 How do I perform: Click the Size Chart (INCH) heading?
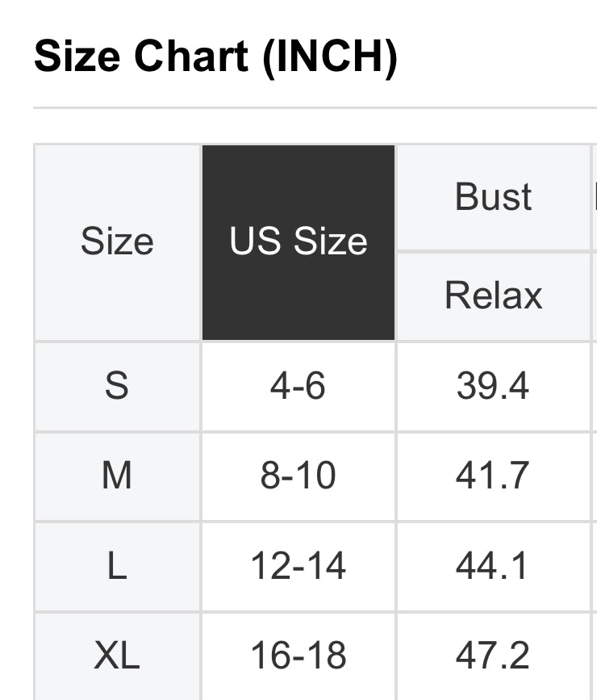[215, 57]
